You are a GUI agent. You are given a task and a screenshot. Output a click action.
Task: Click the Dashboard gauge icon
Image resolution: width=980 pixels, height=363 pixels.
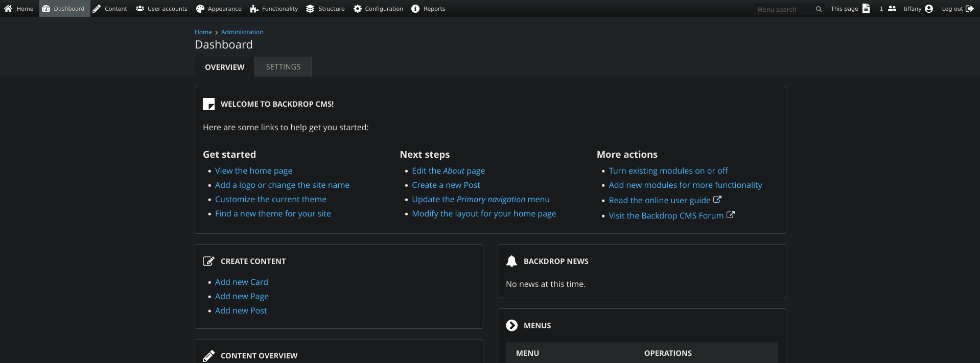(46, 9)
